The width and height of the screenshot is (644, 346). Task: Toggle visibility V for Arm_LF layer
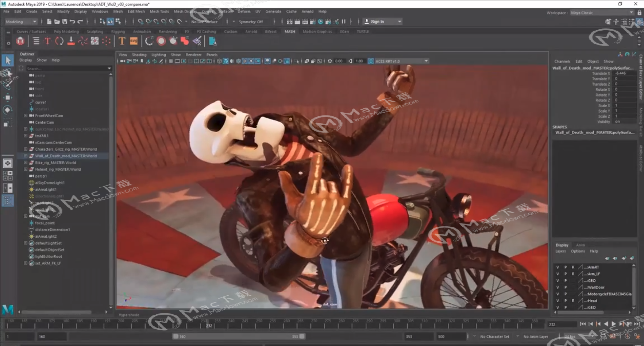[x=558, y=274]
